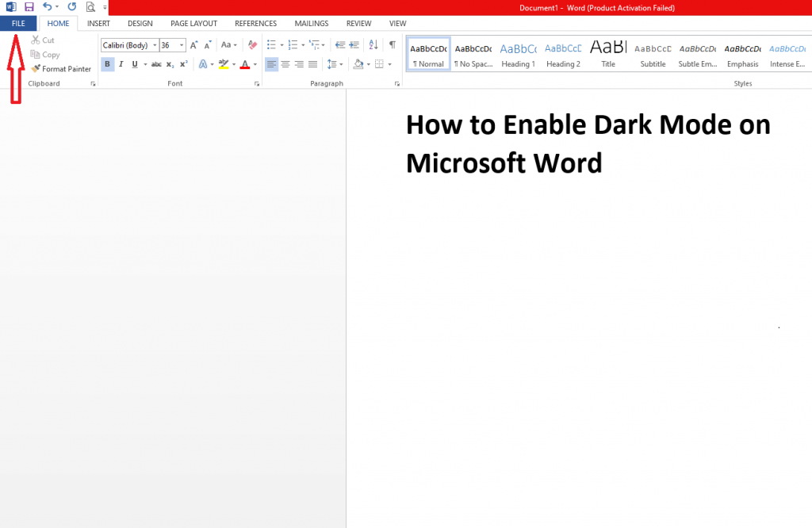Open Print Preview from quick access toolbar
Image resolution: width=812 pixels, height=528 pixels.
click(x=90, y=6)
